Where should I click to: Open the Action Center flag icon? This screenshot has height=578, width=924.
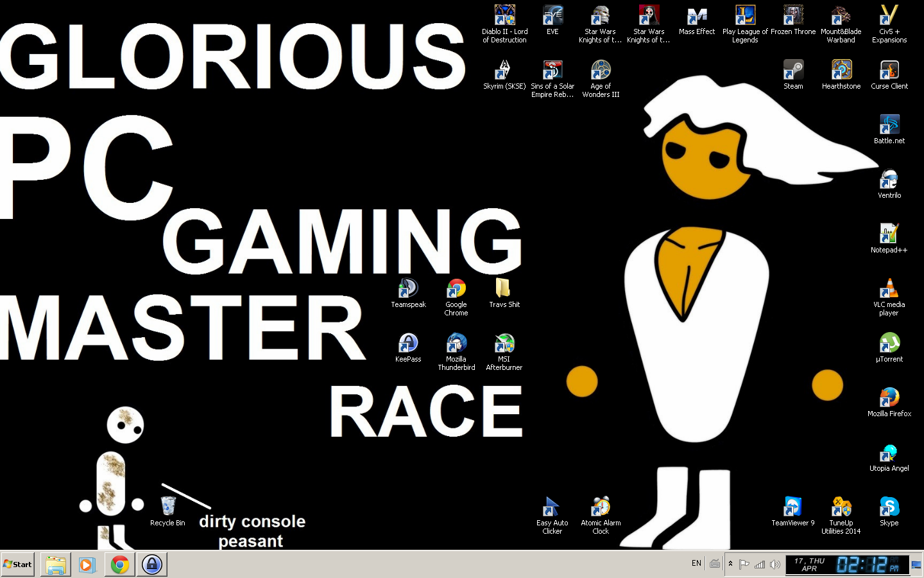744,565
